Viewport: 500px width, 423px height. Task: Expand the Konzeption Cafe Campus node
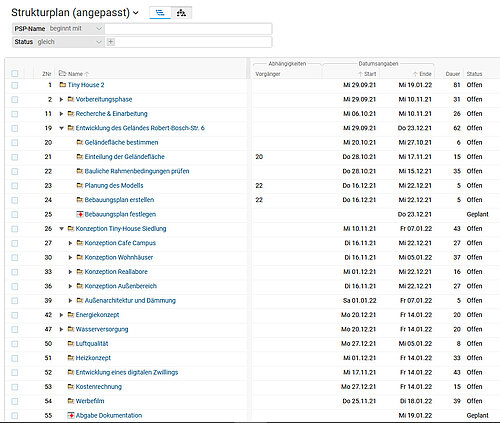point(70,243)
